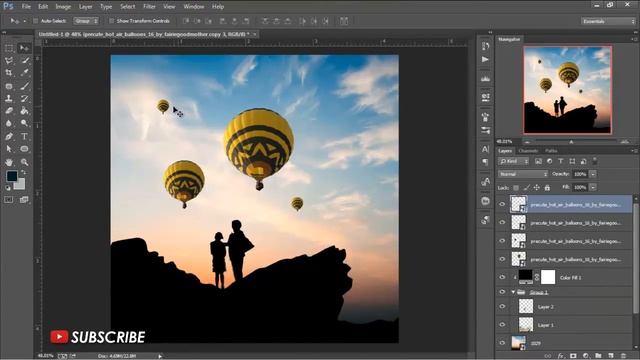
Task: Open the Normal blend mode dropdown
Action: click(523, 174)
